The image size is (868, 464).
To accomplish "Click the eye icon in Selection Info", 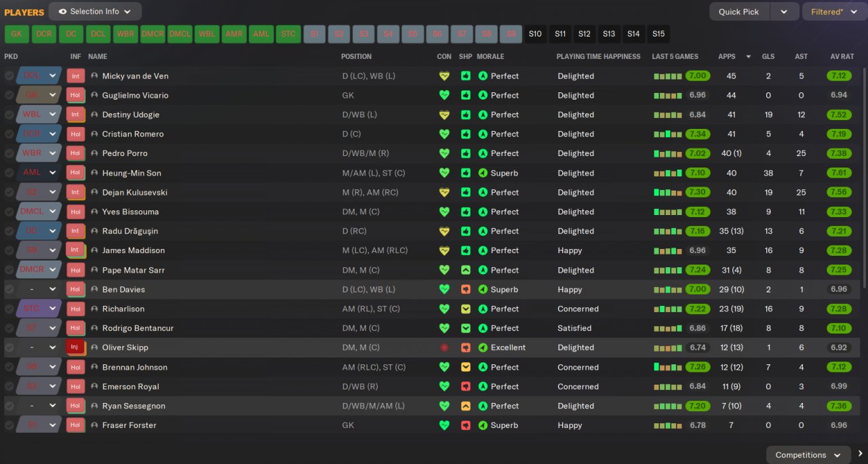I will tap(62, 12).
